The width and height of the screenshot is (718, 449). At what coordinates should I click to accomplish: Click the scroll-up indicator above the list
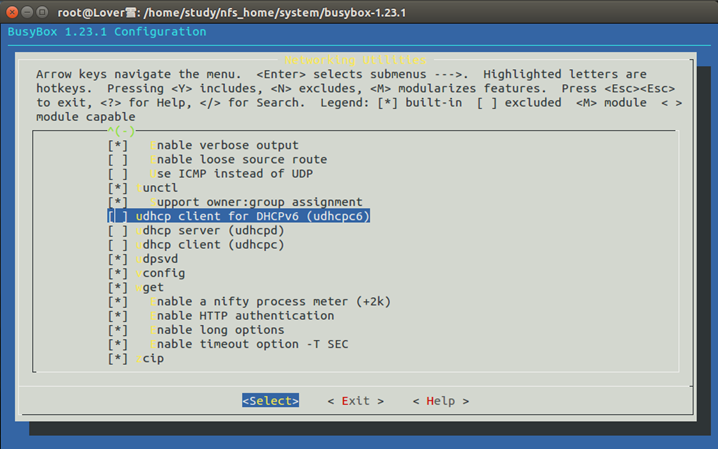pyautogui.click(x=121, y=131)
